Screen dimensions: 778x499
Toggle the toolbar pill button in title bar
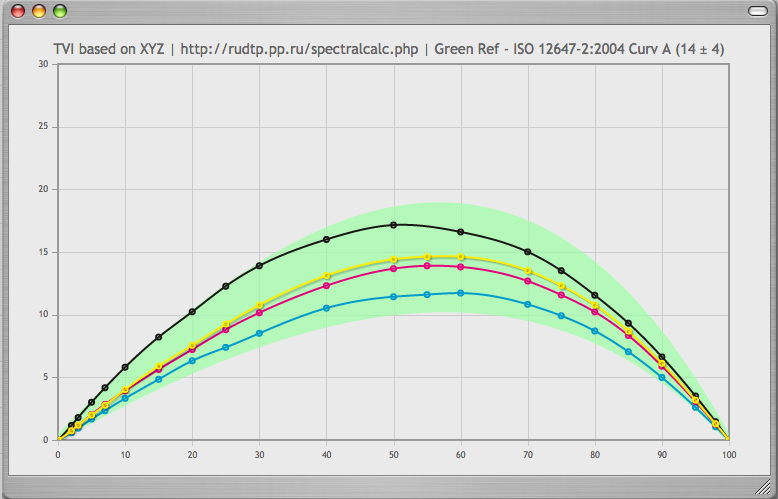758,11
